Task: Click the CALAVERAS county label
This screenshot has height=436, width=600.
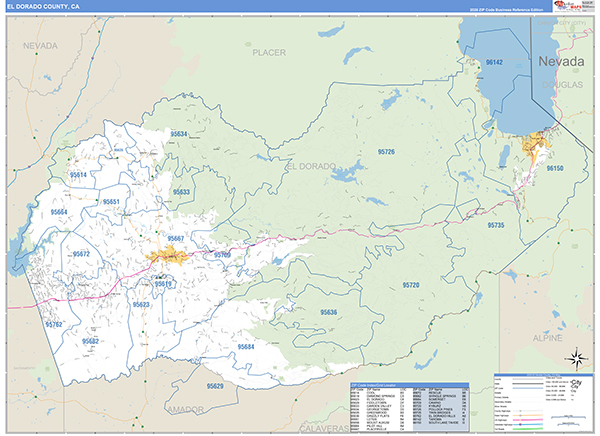Action: pyautogui.click(x=324, y=428)
